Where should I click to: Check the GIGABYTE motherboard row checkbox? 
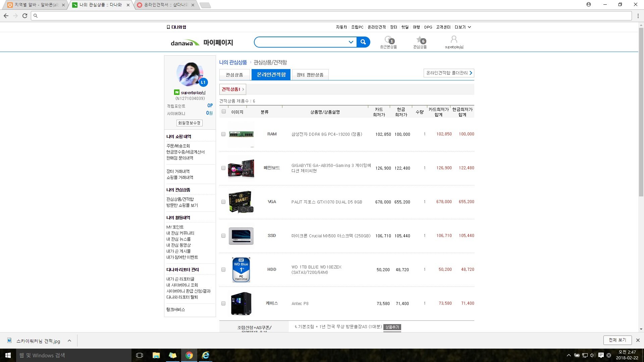tap(223, 168)
